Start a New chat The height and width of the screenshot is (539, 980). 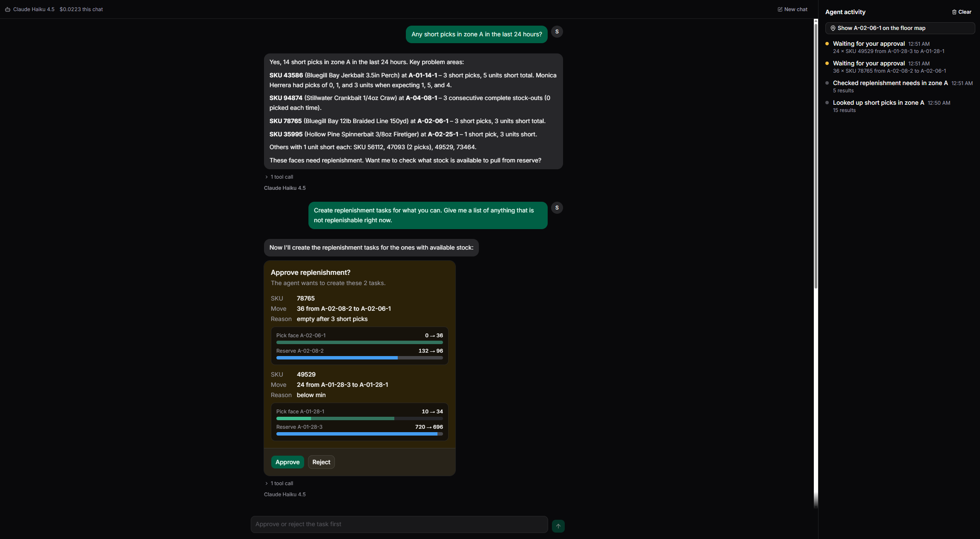click(x=792, y=9)
